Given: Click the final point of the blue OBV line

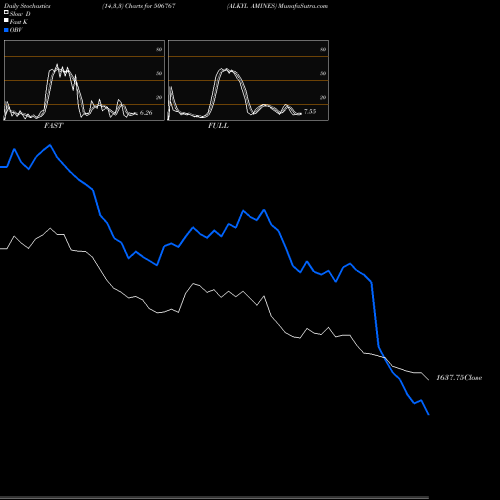Looking at the screenshot, I should coord(429,414).
